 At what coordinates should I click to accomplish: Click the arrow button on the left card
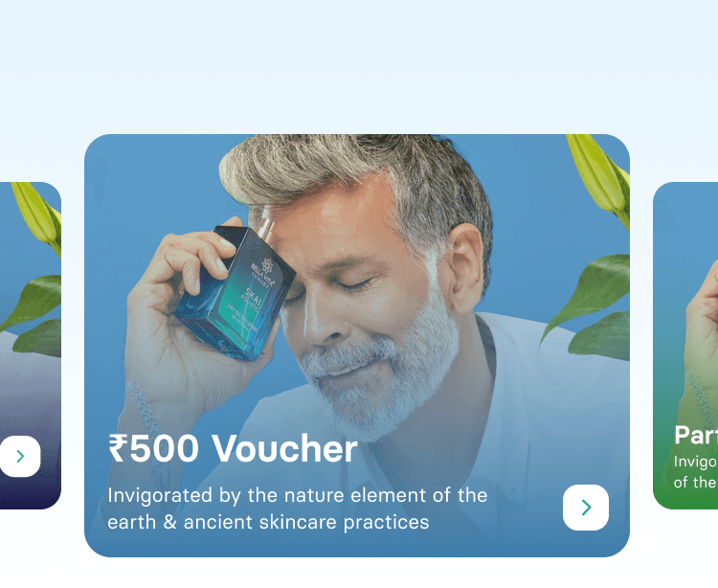pyautogui.click(x=19, y=456)
